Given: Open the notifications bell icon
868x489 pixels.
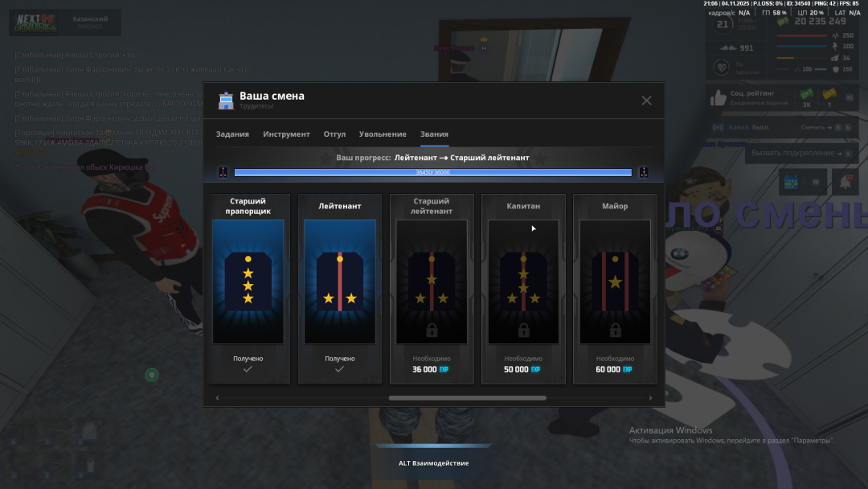Looking at the screenshot, I should 845,182.
